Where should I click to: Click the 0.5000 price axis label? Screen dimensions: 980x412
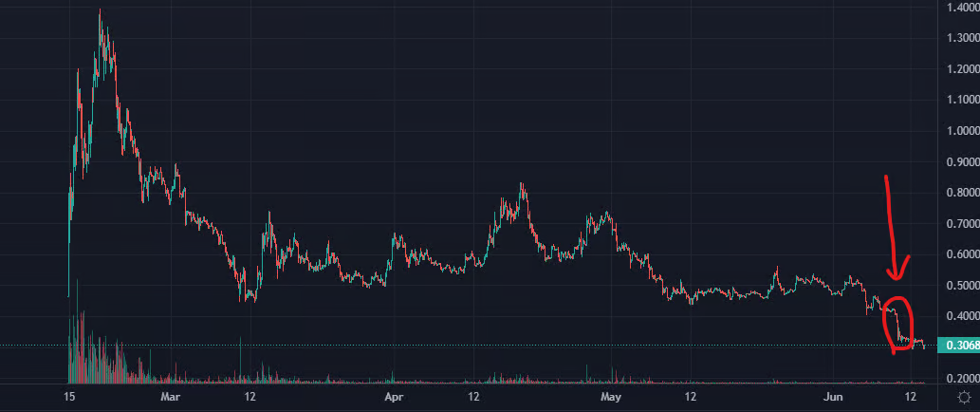point(958,285)
